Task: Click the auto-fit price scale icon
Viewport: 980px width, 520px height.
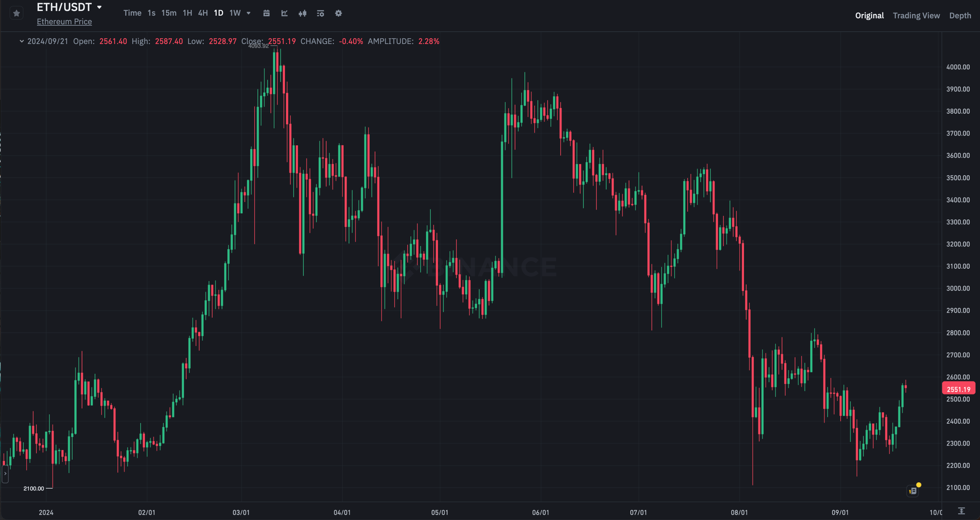Action: (x=961, y=511)
